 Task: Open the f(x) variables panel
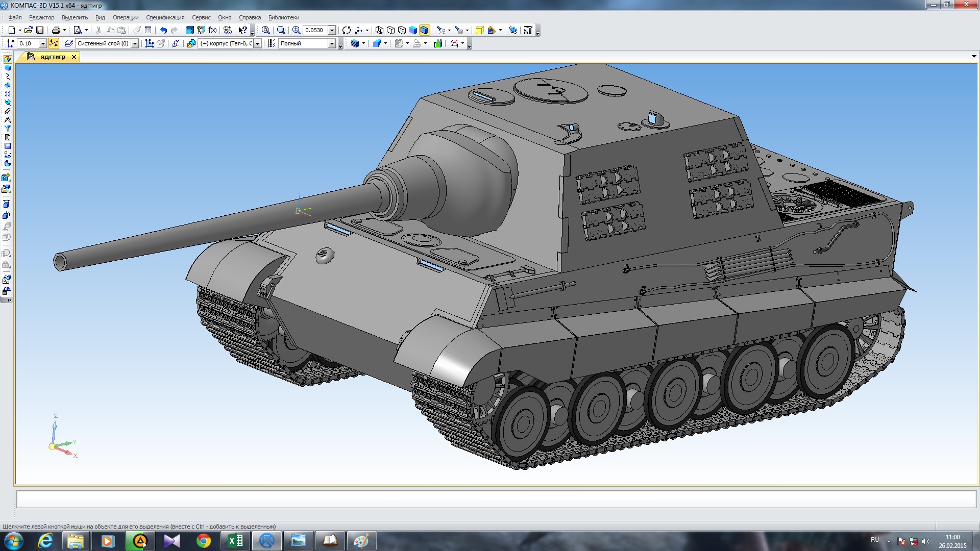[x=211, y=30]
